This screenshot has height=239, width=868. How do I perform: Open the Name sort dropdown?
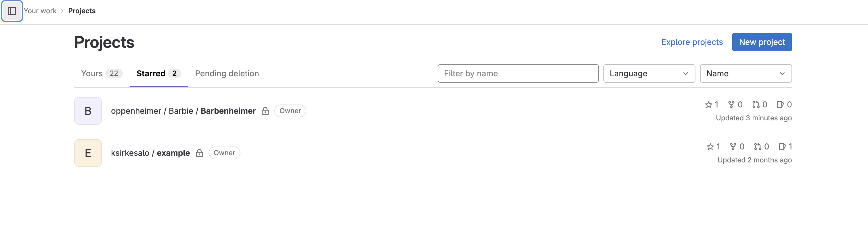pyautogui.click(x=746, y=74)
